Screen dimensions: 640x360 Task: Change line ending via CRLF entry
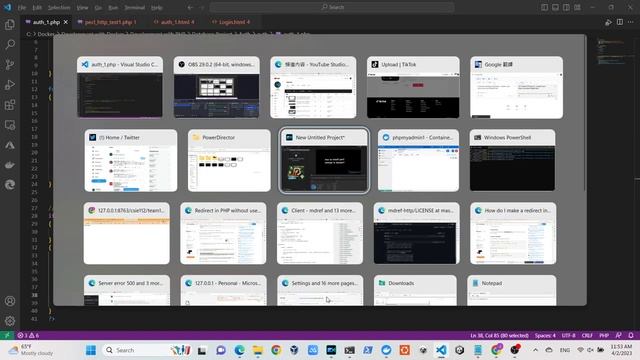point(587,335)
